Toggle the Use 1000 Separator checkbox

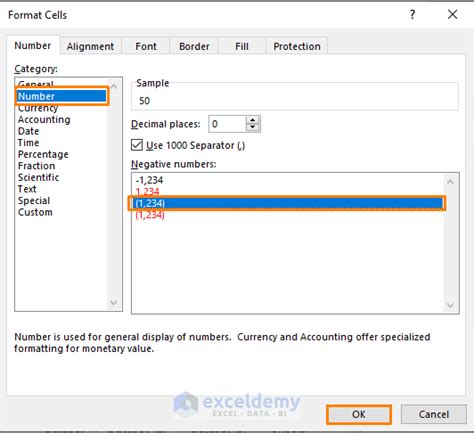[x=137, y=145]
